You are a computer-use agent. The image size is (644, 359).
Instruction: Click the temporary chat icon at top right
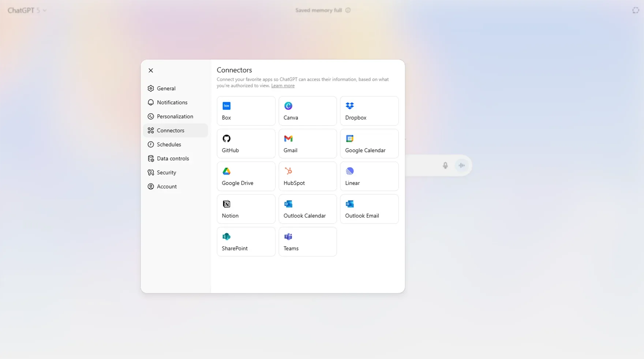[636, 10]
